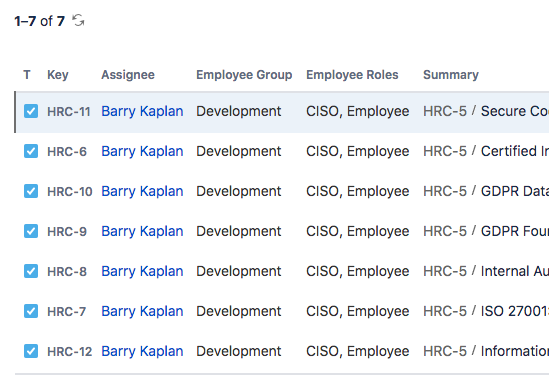
Task: Sort by the Employee Roles column header
Action: coord(352,75)
